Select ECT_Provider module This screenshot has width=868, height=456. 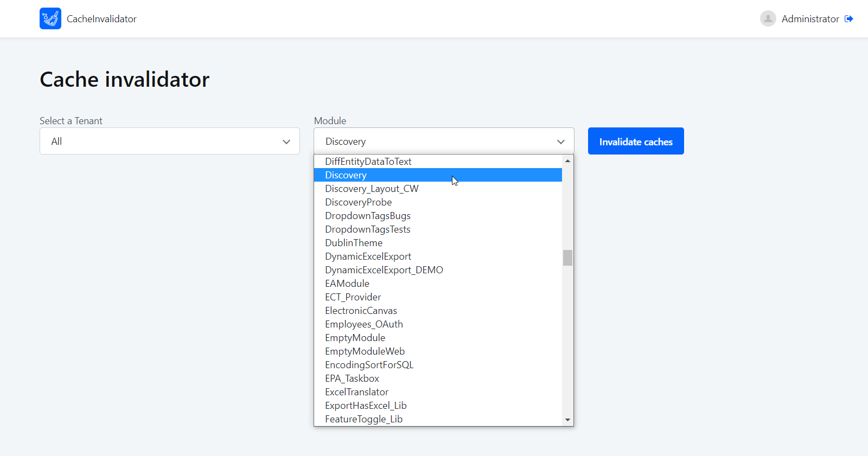point(438,297)
